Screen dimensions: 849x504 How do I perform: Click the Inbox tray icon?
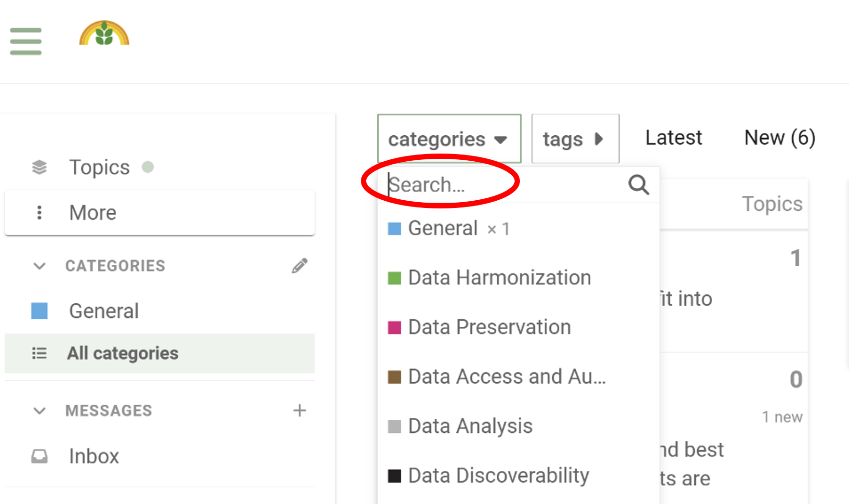point(40,456)
